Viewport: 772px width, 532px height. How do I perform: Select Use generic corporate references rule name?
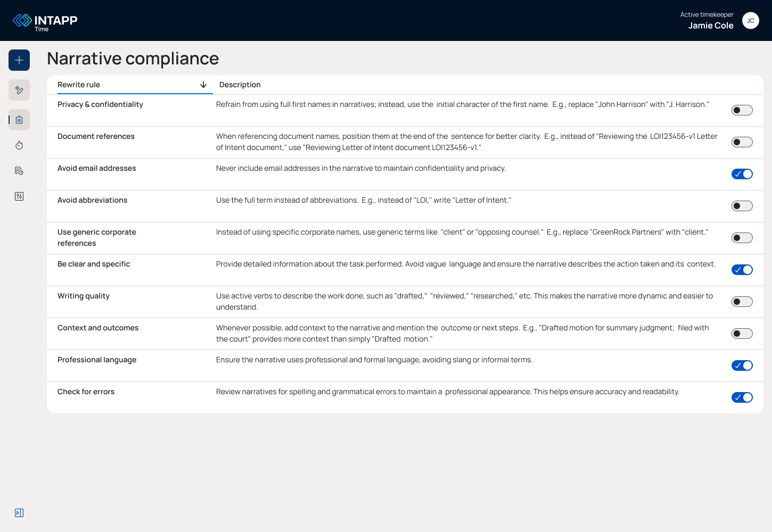tap(97, 238)
